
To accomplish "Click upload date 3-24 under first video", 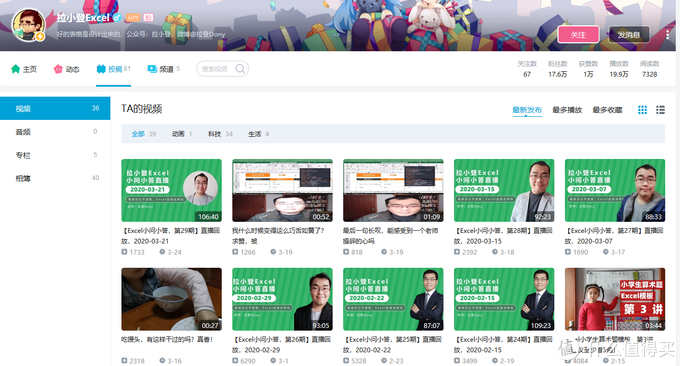I will 170,252.
